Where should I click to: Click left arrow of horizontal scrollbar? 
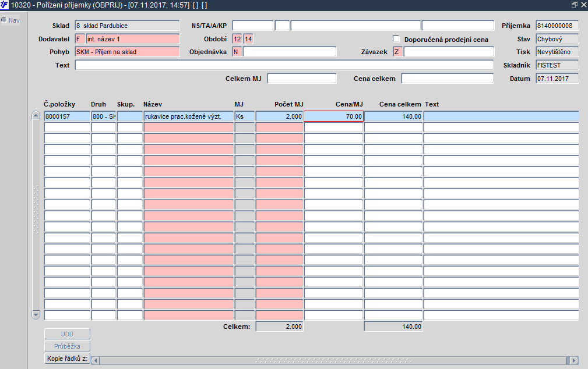(x=96, y=360)
